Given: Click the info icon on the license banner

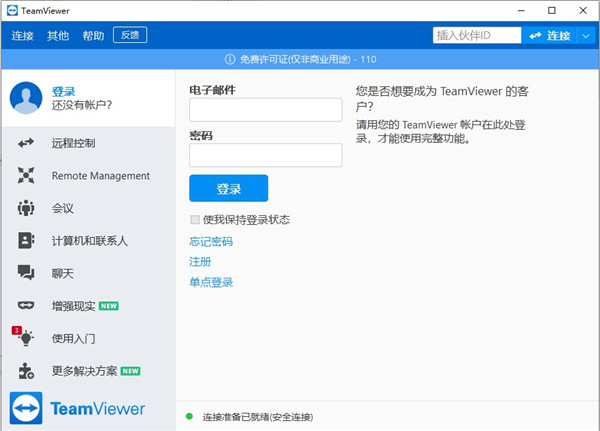Looking at the screenshot, I should 230,59.
